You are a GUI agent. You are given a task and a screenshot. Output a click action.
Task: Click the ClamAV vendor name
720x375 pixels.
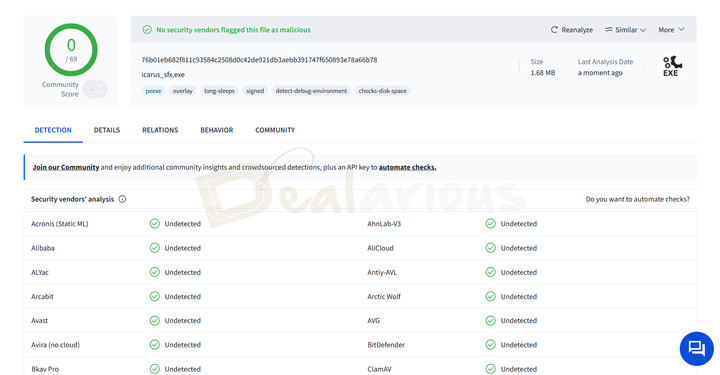(x=379, y=369)
